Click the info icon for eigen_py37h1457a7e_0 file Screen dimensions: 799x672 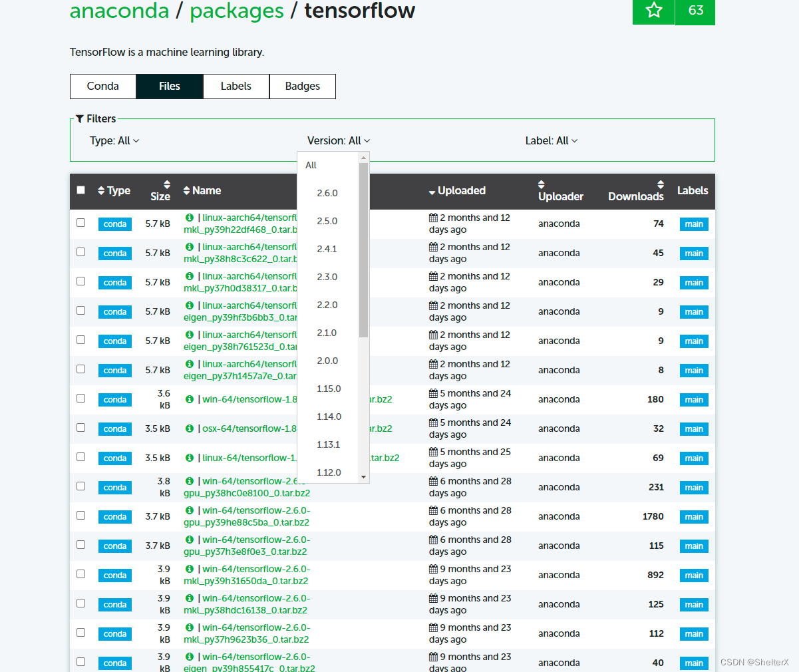tap(190, 364)
